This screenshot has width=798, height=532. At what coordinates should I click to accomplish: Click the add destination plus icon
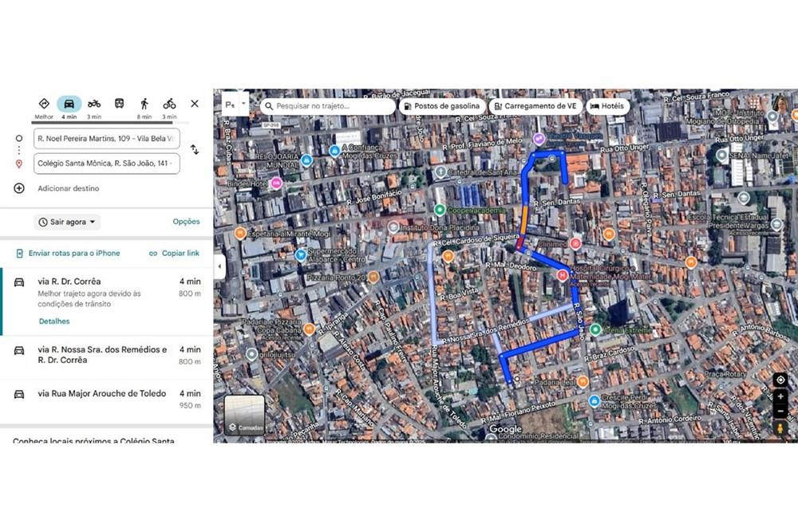[19, 188]
